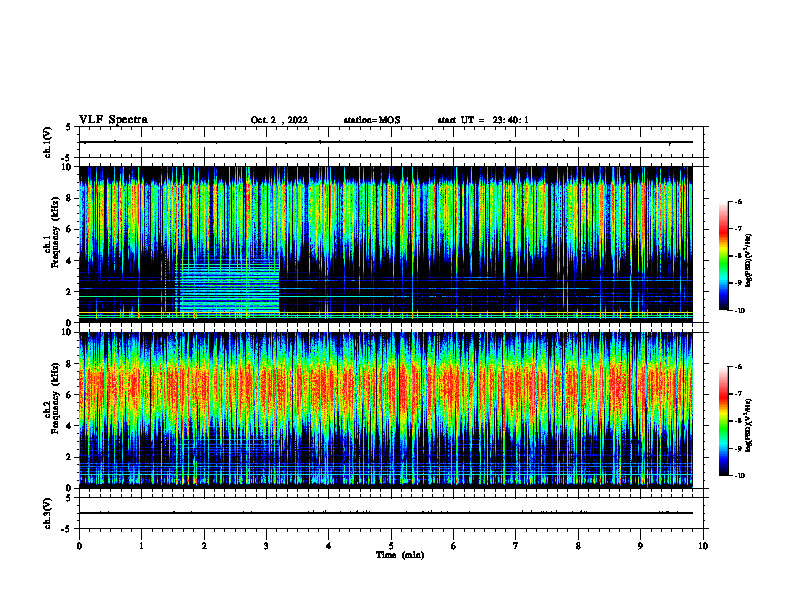Viewport: 792px width, 612px height.
Task: Click the "start UT = 23:40: 1" text
Action: click(483, 120)
